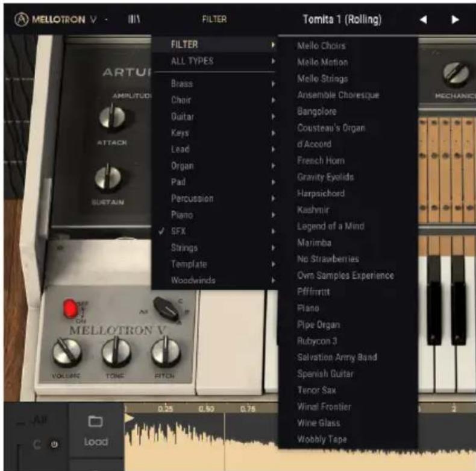Open the Pad category
Screen dimensions: 476x471
(x=215, y=182)
